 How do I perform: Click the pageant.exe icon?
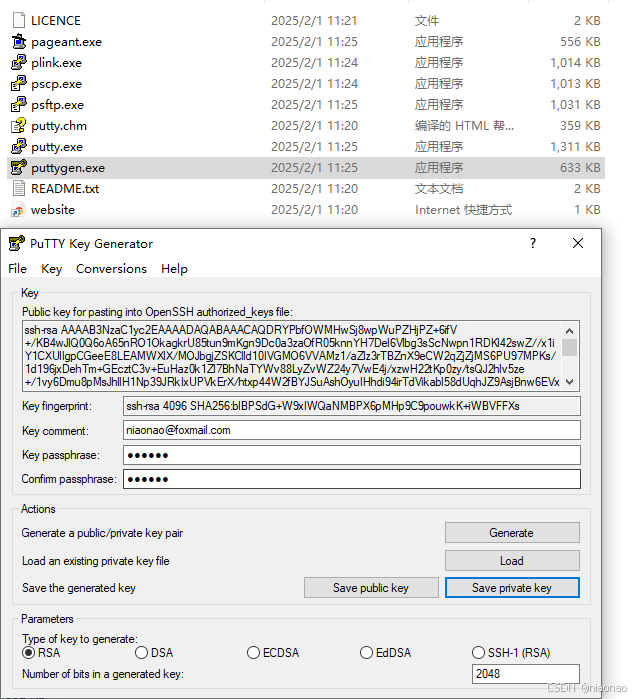click(19, 41)
